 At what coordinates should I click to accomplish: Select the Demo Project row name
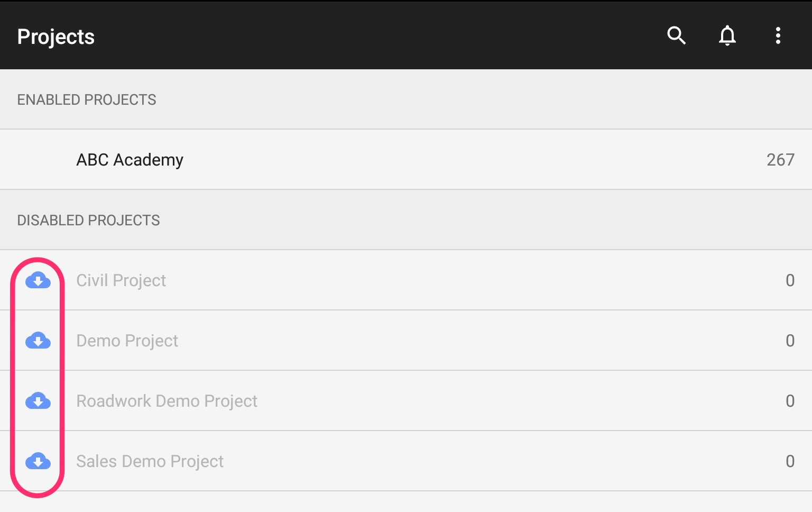click(127, 341)
